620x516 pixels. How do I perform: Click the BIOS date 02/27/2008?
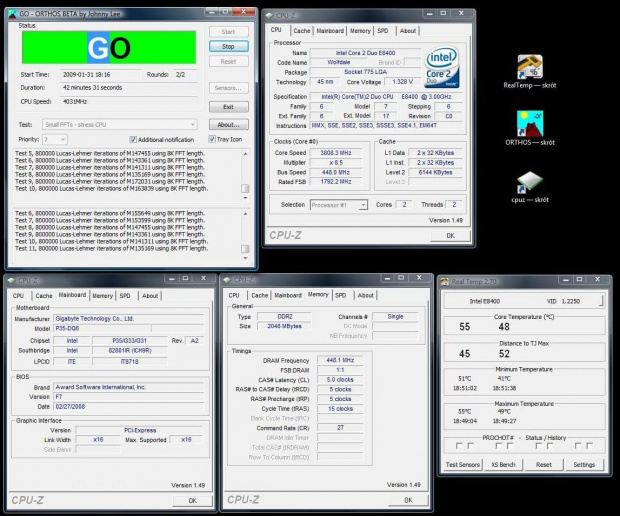tap(129, 406)
